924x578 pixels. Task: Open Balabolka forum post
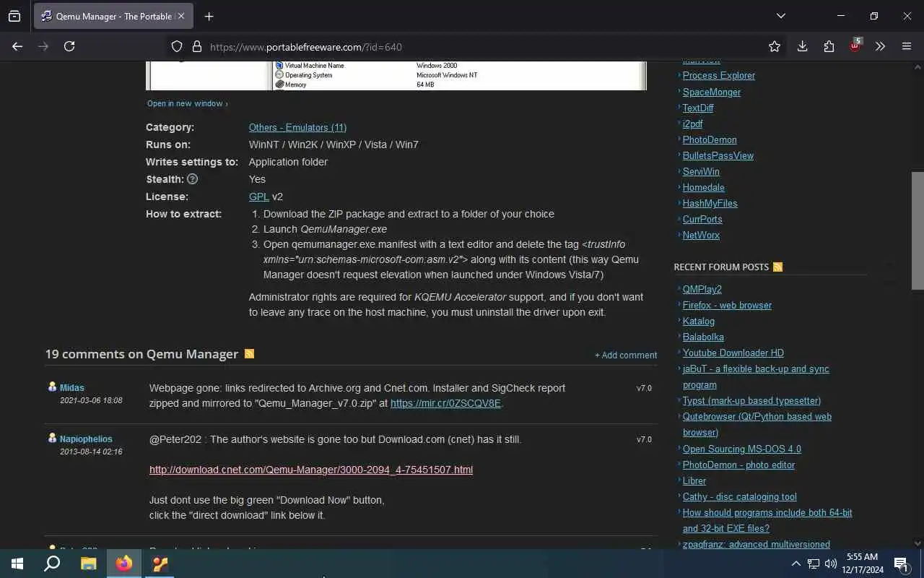[x=703, y=337]
